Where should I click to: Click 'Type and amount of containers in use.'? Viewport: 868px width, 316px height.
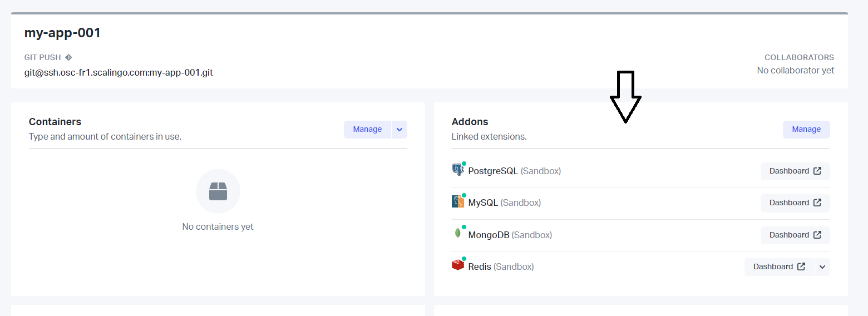coord(105,136)
